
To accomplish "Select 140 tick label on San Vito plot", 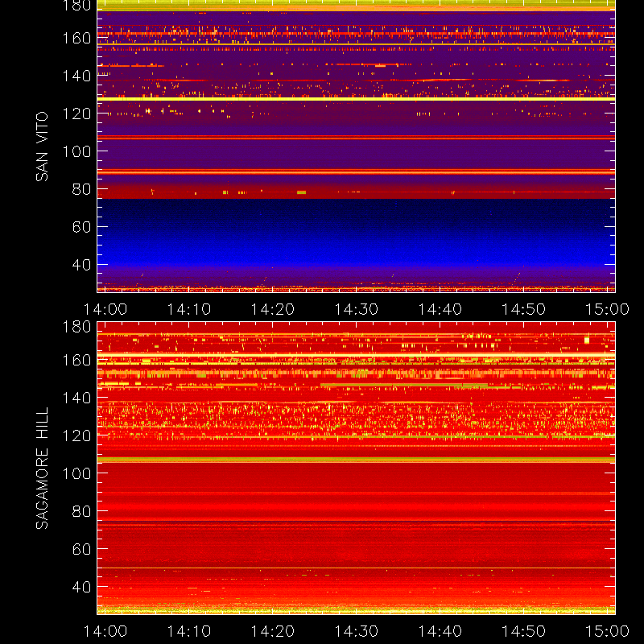I will pos(76,76).
